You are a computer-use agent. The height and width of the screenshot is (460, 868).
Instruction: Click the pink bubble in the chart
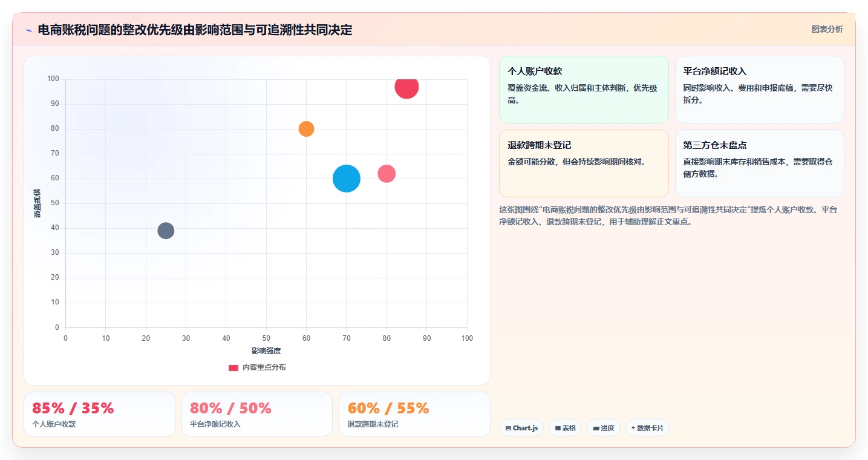(387, 174)
